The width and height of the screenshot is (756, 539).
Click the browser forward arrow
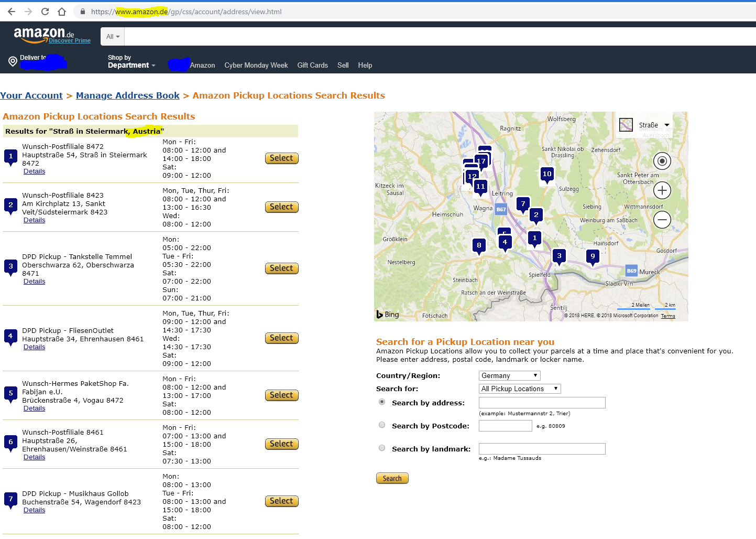pos(28,12)
